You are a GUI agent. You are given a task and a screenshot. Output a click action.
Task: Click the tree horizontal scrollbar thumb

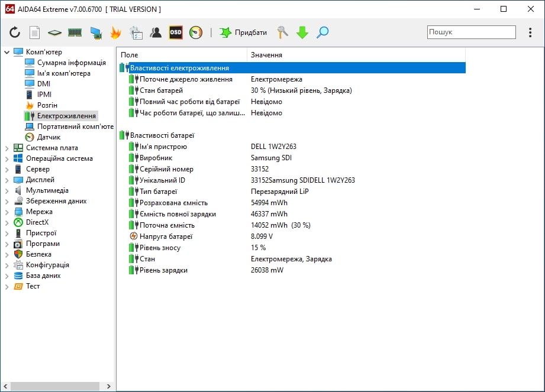click(x=55, y=386)
